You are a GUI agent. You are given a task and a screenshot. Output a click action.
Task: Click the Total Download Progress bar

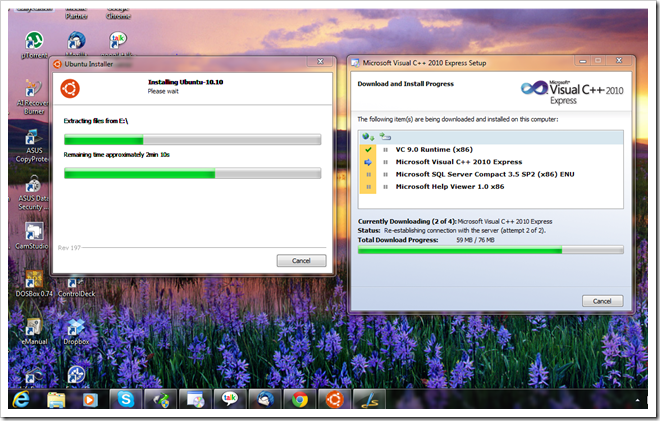(x=490, y=250)
